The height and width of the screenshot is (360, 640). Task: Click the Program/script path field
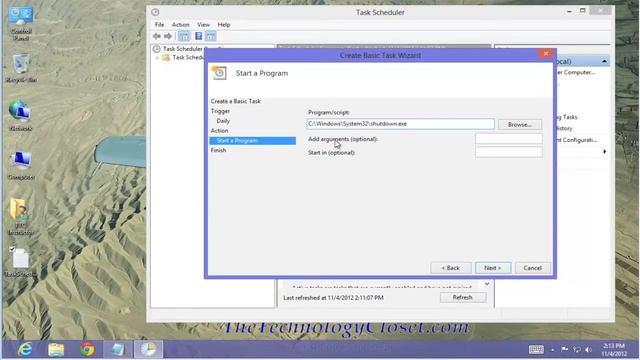click(400, 124)
